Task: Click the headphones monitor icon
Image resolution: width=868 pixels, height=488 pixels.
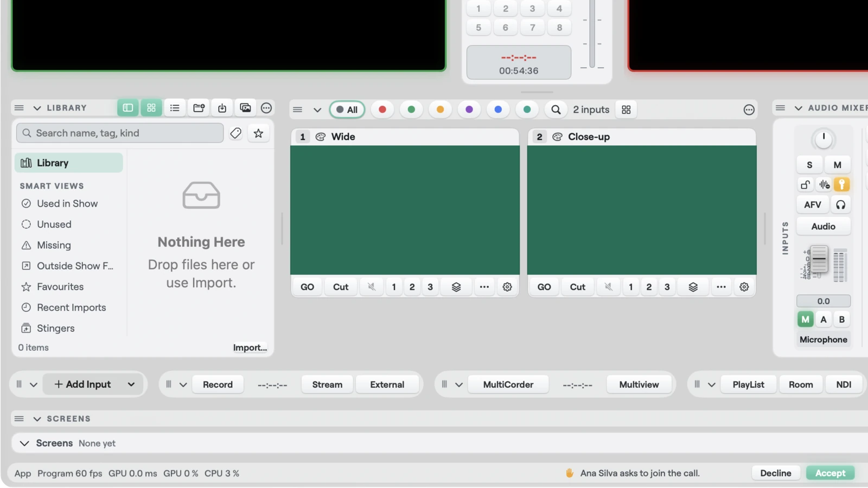Action: (841, 204)
